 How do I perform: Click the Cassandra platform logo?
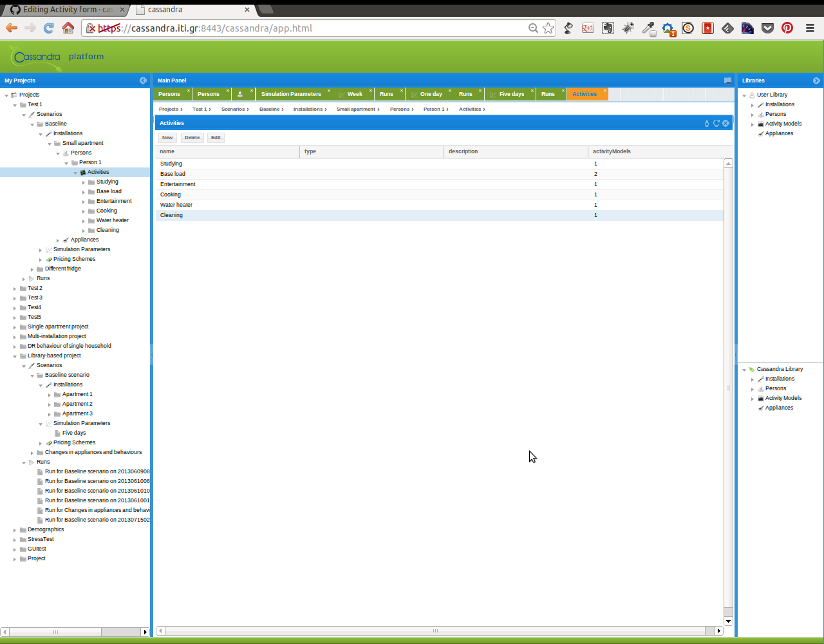pyautogui.click(x=57, y=57)
